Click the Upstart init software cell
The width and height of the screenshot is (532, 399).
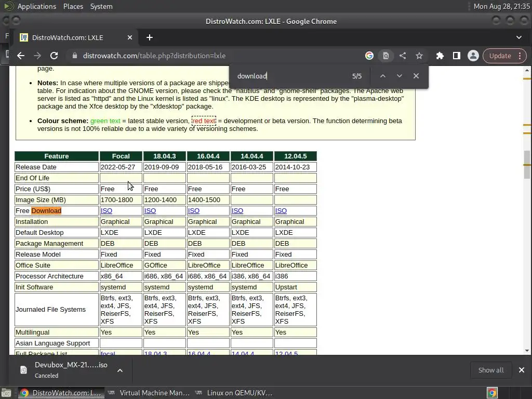(x=296, y=287)
